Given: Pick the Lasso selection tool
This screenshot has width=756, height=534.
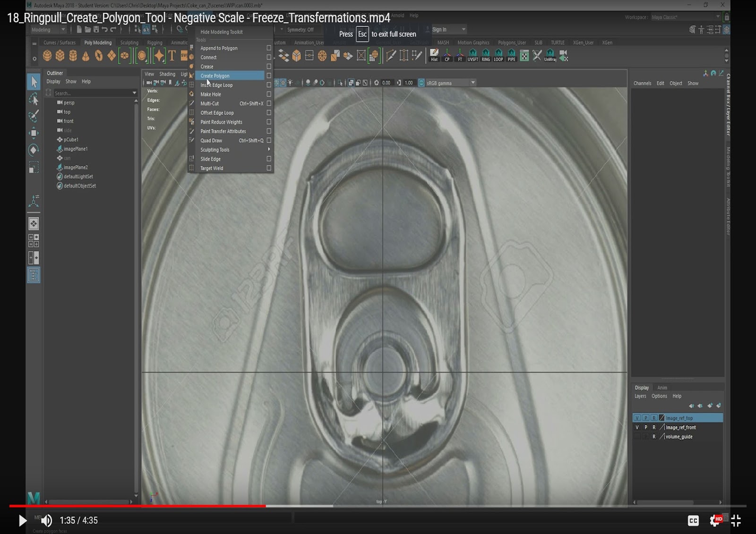Looking at the screenshot, I should point(34,99).
